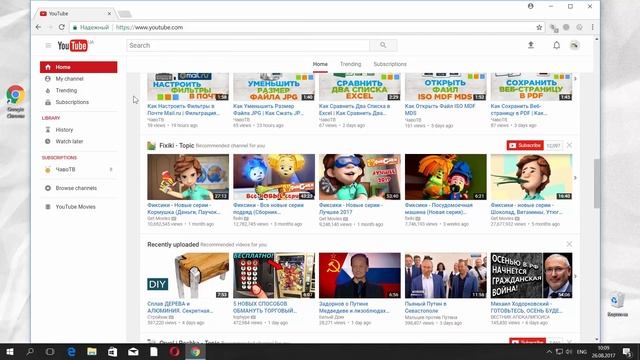Screen dimensions: 640x360
Task: Click the YouTube logo
Action: pyautogui.click(x=73, y=45)
